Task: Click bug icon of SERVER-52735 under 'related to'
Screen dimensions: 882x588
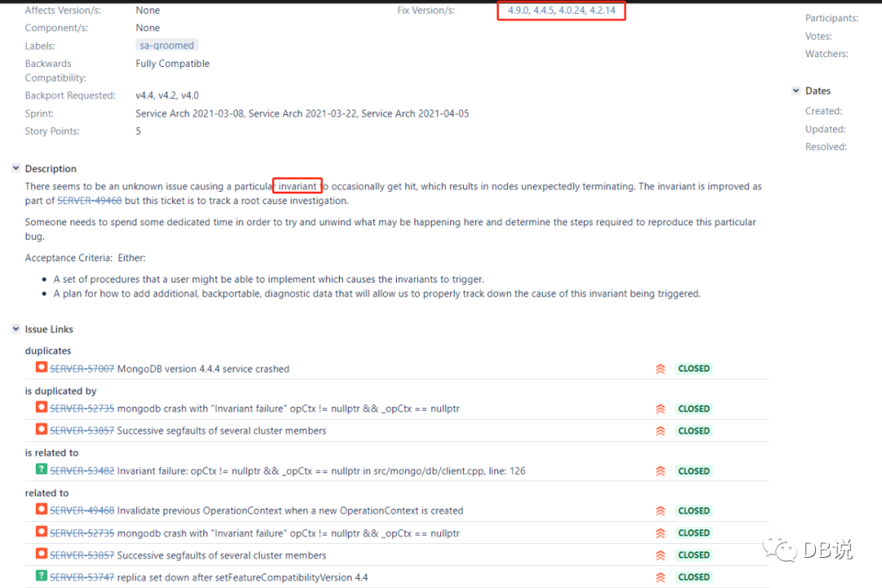Action: [x=41, y=532]
